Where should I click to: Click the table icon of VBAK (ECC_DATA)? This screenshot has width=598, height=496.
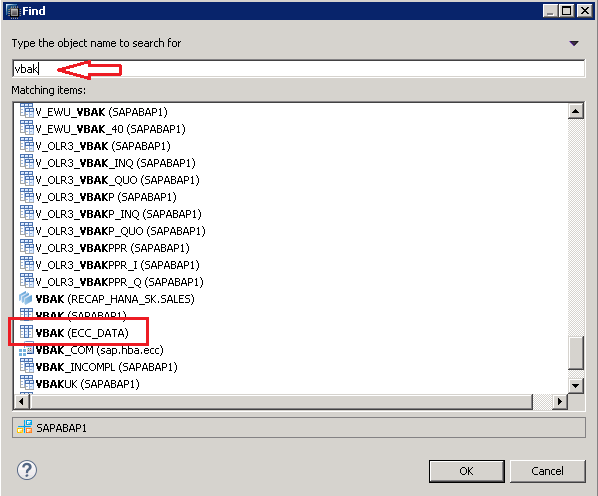tap(26, 332)
